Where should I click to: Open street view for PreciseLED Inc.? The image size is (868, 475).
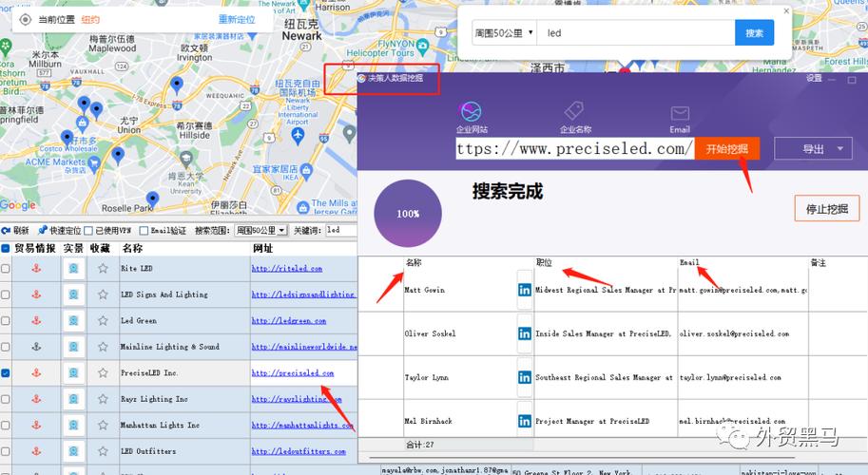pyautogui.click(x=73, y=373)
